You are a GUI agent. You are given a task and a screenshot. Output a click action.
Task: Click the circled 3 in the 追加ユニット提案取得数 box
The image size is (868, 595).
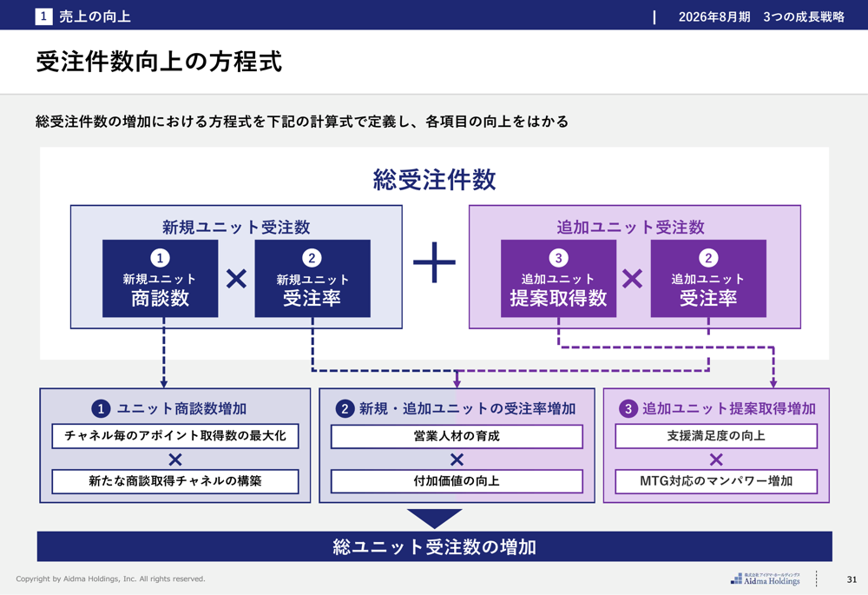click(558, 258)
